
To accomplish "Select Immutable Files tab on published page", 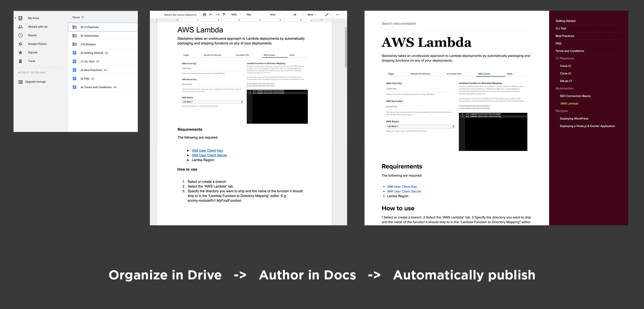I will [454, 74].
